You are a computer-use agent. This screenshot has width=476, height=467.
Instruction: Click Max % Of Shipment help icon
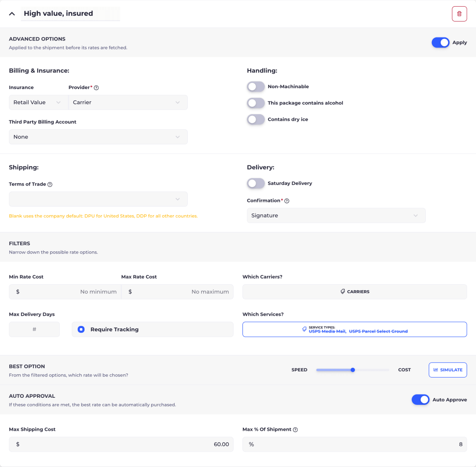pos(295,430)
